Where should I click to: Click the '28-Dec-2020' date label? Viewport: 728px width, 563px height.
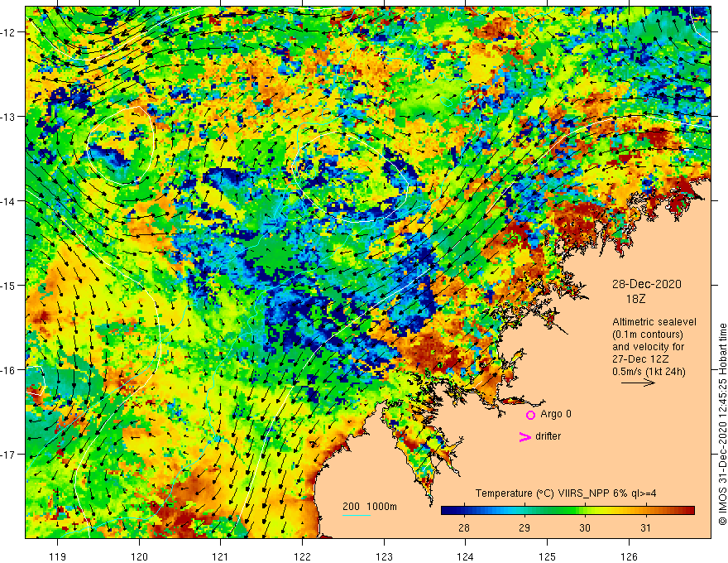[646, 284]
